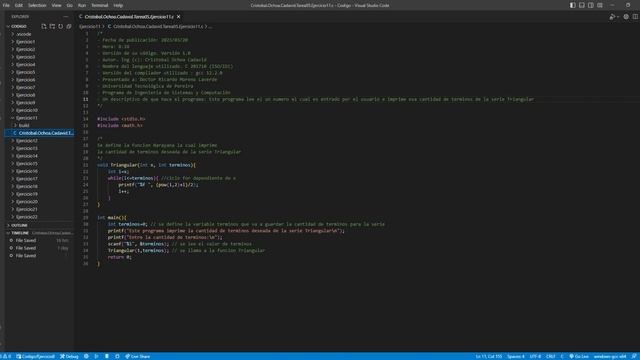Toggle primary sidebar layout icon

click(x=573, y=5)
